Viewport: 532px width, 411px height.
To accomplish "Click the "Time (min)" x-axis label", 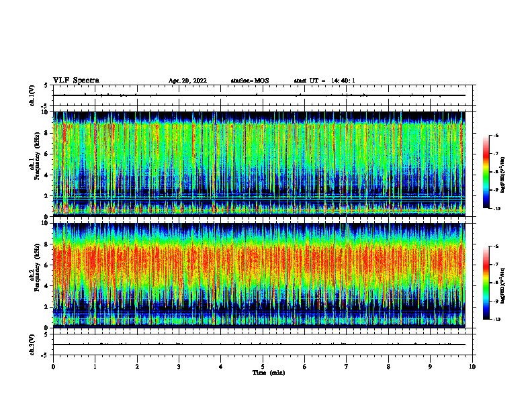I will [269, 373].
